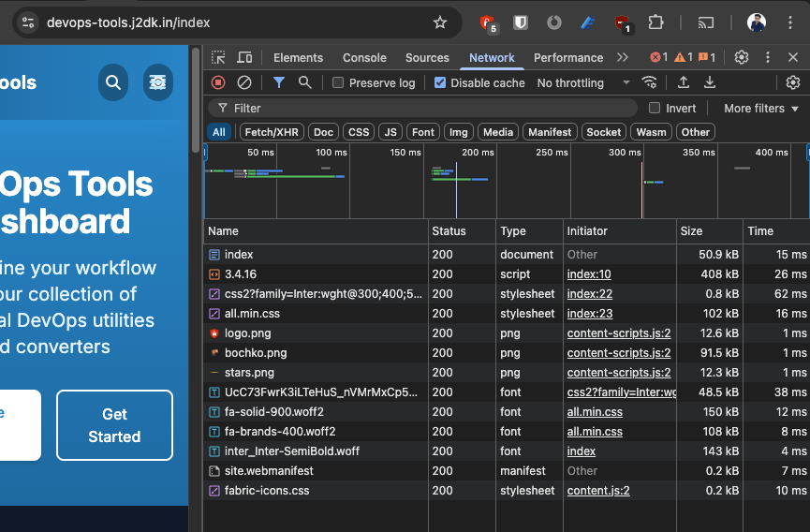This screenshot has height=532, width=810.
Task: Toggle the network filter funnel icon
Action: click(278, 82)
